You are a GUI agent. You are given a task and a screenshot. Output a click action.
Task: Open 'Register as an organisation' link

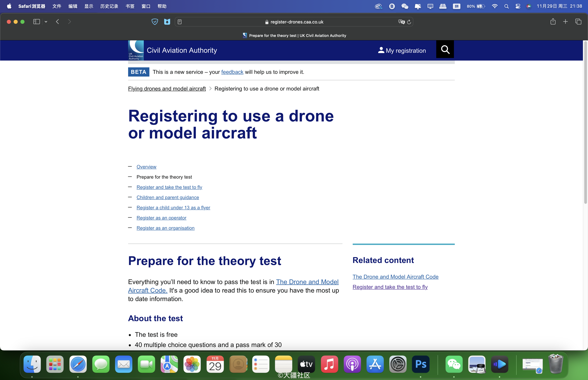[165, 228]
